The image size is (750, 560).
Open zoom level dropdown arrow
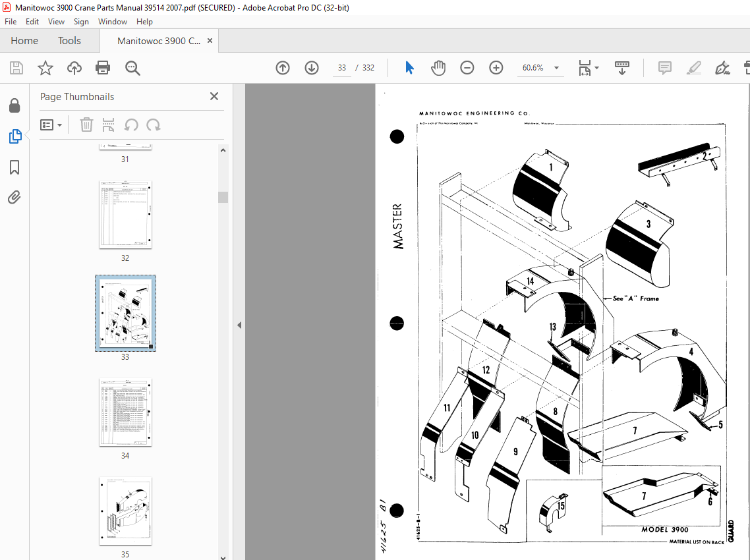coord(556,68)
